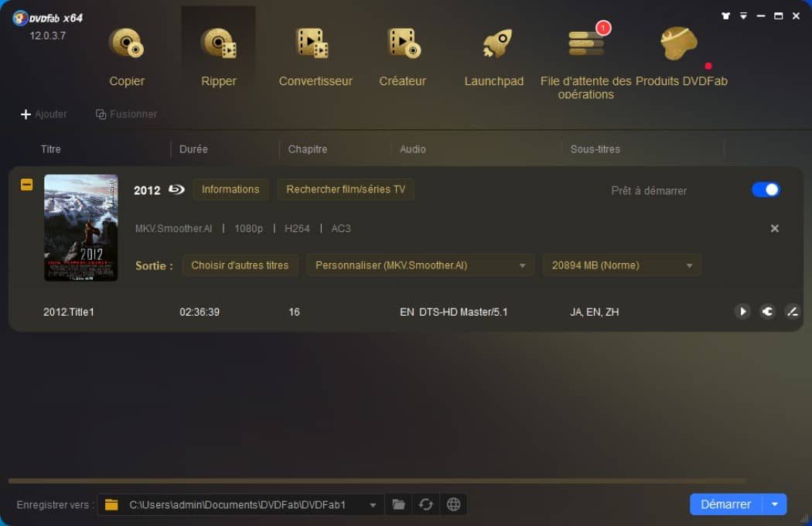Click the DVDFab x64 logo
Image resolution: width=812 pixels, height=526 pixels.
(48, 18)
